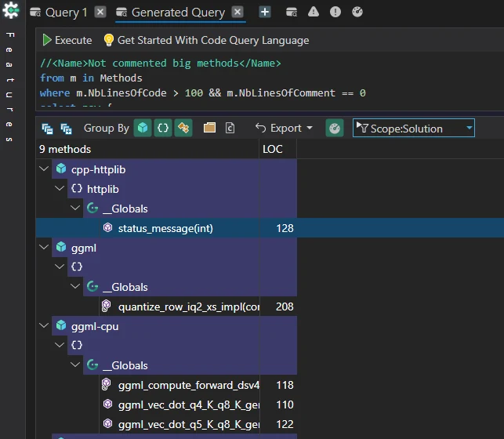Select the status_message(int) method row

click(270, 228)
